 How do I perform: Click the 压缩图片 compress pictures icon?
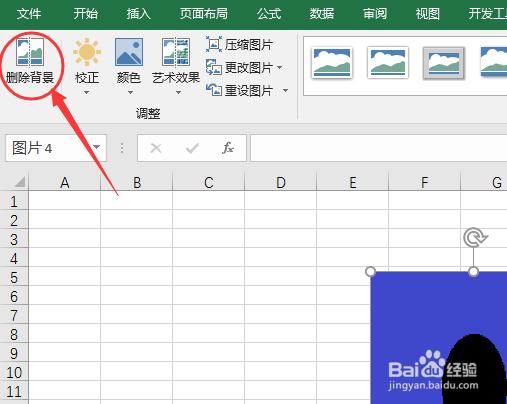click(214, 44)
